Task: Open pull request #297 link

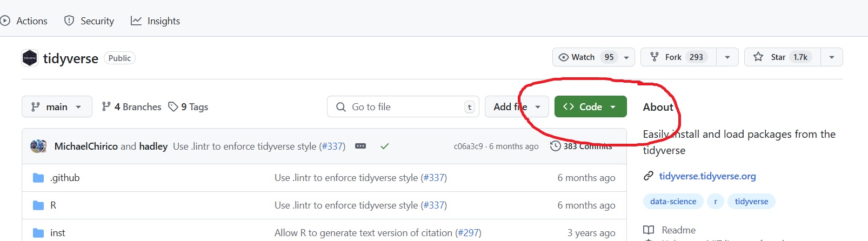Action: pos(468,233)
